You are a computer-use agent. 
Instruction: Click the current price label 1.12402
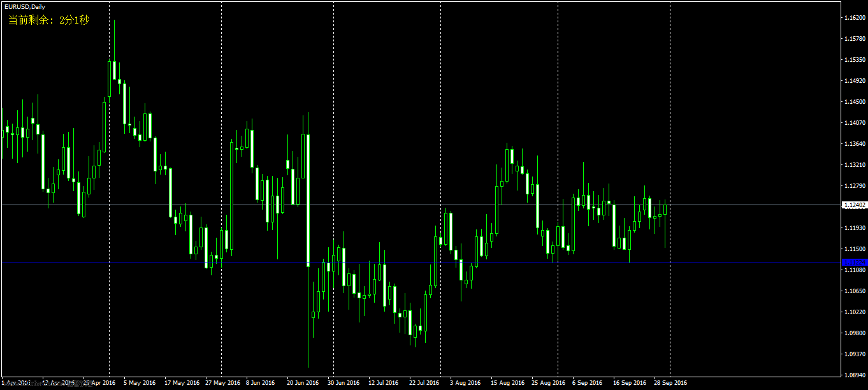[x=855, y=205]
